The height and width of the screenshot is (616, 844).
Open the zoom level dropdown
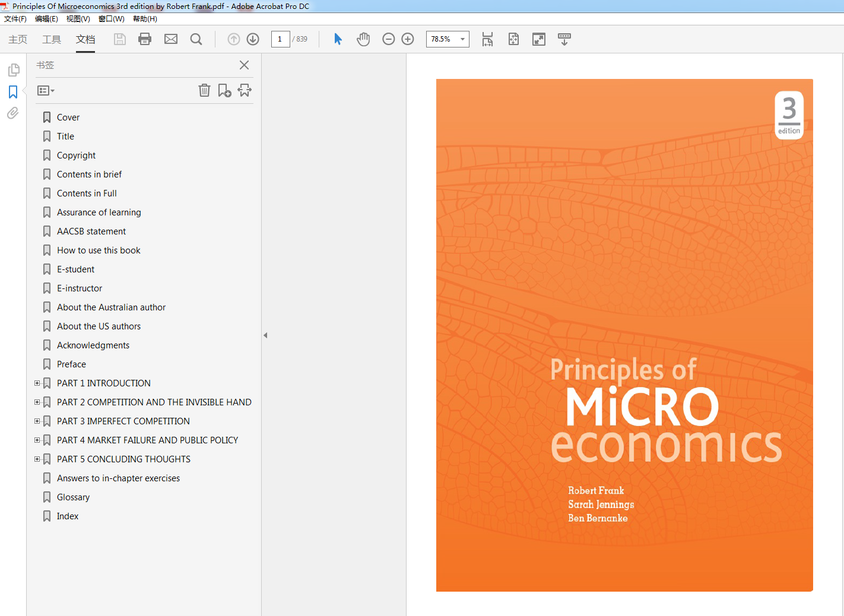pos(462,39)
